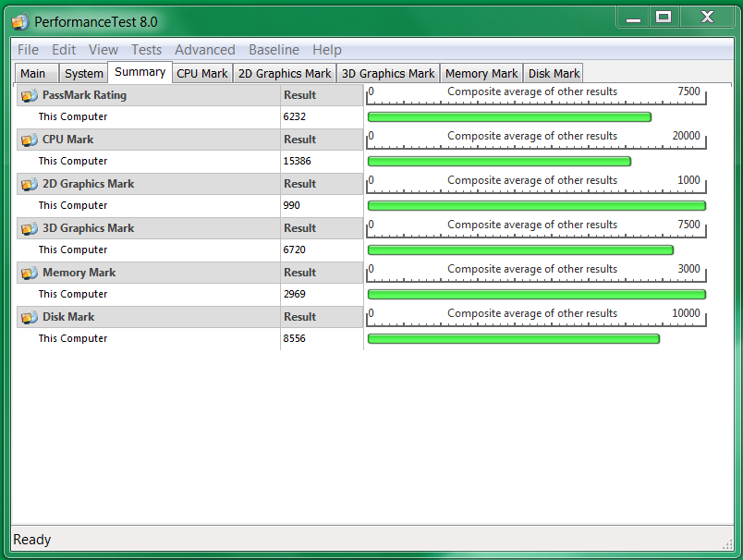
Task: Select the Memory Mark header text
Action: 79,273
